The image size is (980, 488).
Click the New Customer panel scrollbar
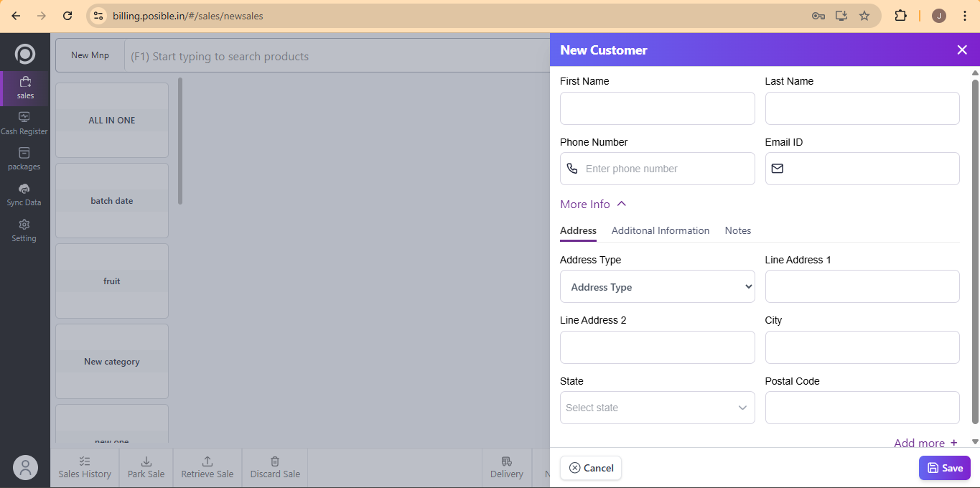(x=975, y=251)
